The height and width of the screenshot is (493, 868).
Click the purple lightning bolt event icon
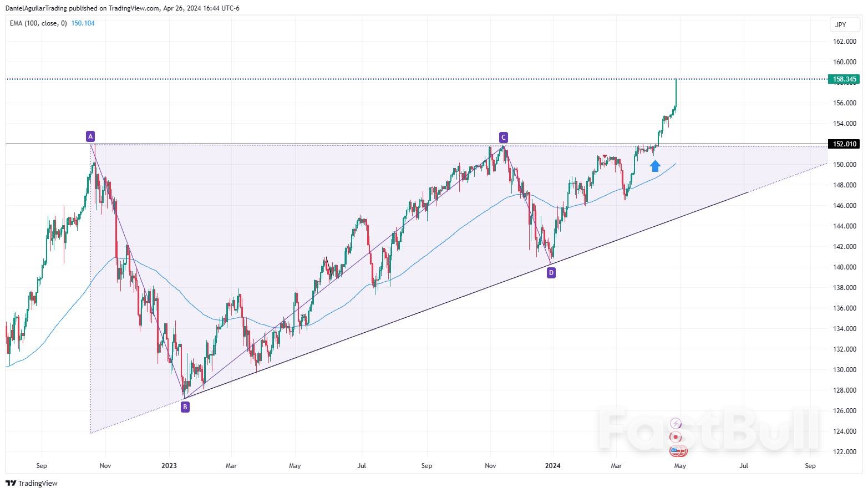point(676,423)
